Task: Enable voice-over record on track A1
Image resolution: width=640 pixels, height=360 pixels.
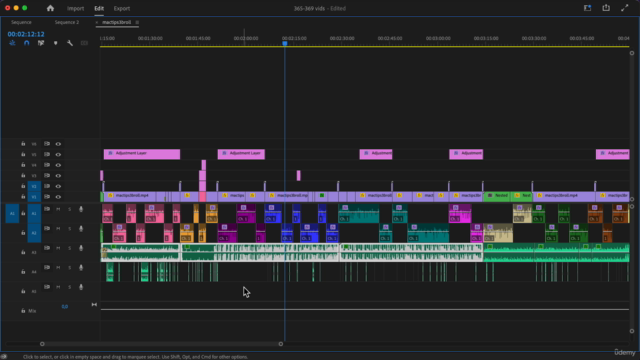Action: [81, 209]
